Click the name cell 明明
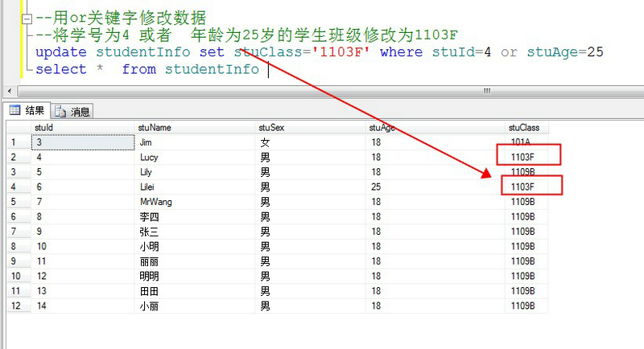Viewport: 644px width, 349px height. 195,276
